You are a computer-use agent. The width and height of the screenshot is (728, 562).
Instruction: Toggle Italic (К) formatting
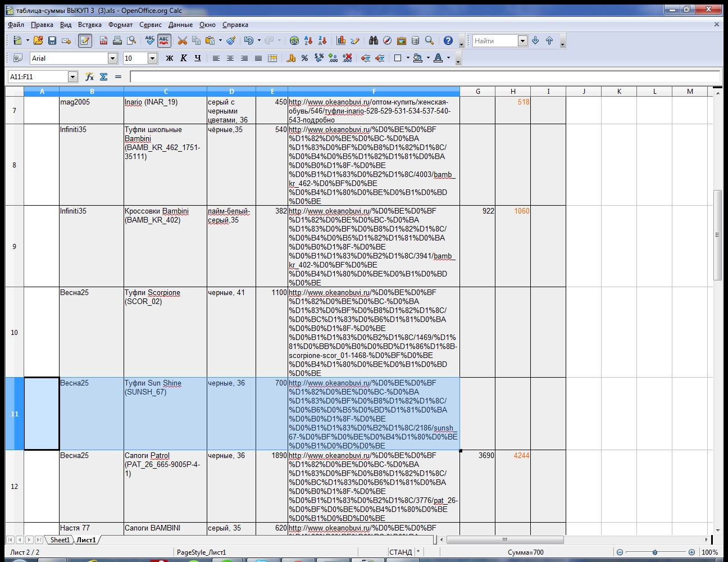click(x=184, y=58)
